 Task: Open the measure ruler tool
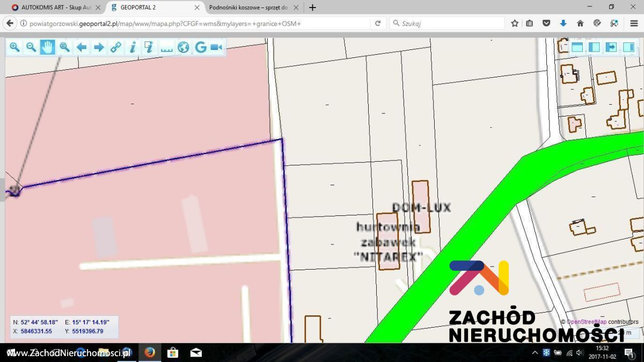[166, 47]
